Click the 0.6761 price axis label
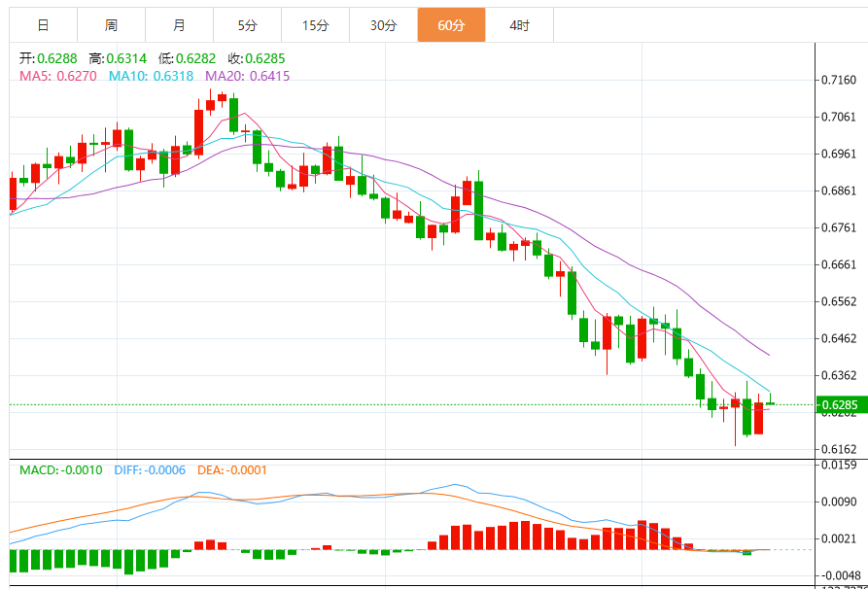The width and height of the screenshot is (868, 589). coord(839,228)
